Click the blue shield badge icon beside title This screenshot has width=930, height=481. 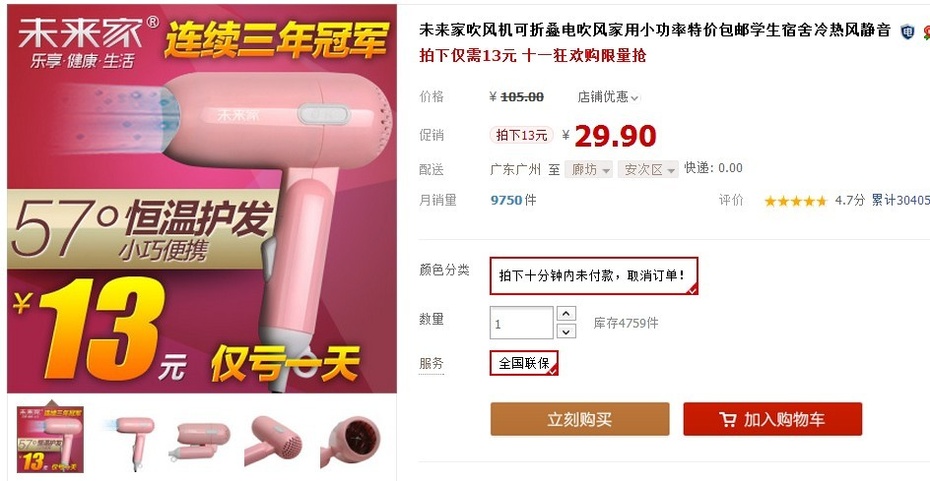[x=907, y=31]
